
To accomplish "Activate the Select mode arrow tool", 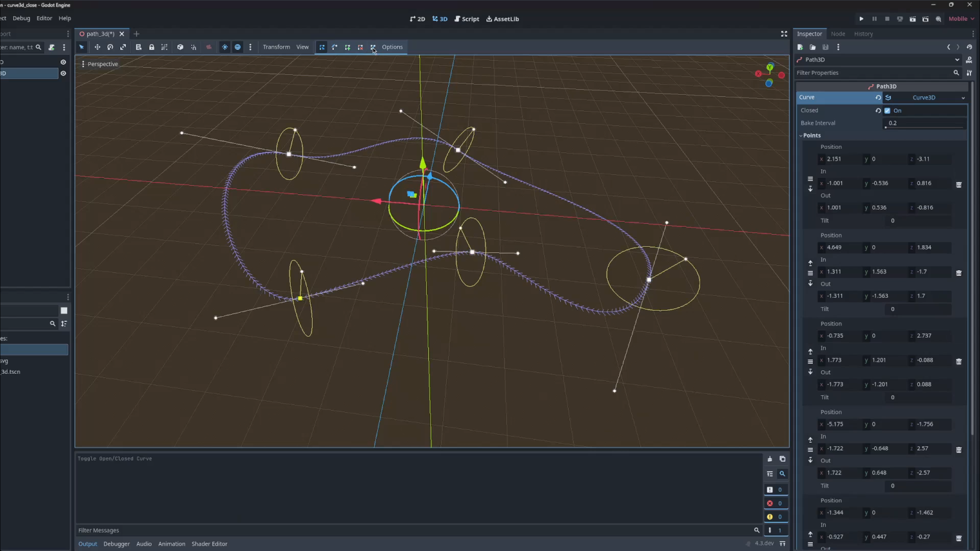I will click(x=82, y=47).
